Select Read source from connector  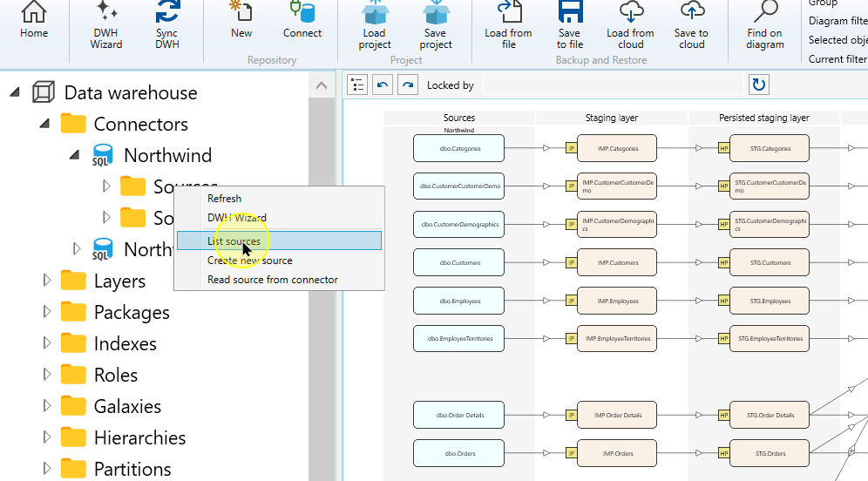coord(279,280)
